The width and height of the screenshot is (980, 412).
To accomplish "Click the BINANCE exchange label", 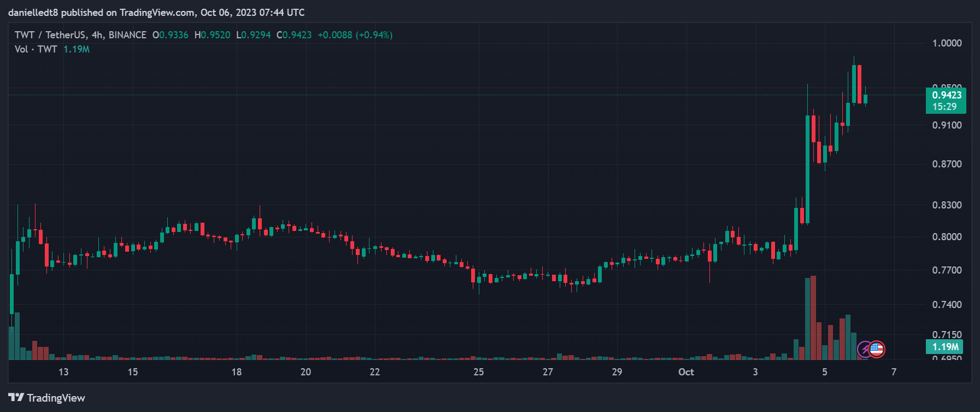I will [127, 35].
